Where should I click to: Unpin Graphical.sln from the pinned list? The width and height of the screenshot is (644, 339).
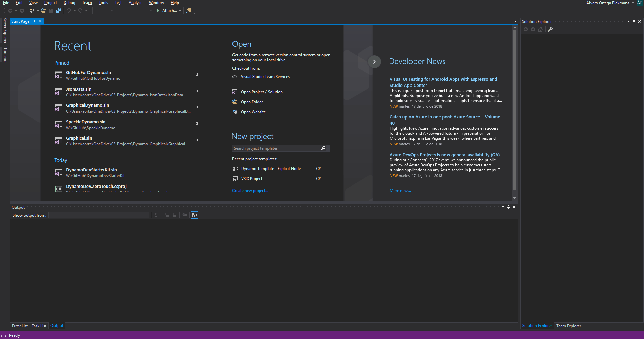(197, 141)
